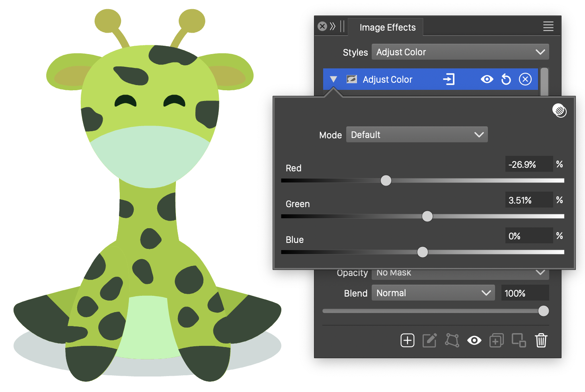Click the striped circle icon in popup corner
Image resolution: width=585 pixels, height=392 pixels.
[x=559, y=111]
